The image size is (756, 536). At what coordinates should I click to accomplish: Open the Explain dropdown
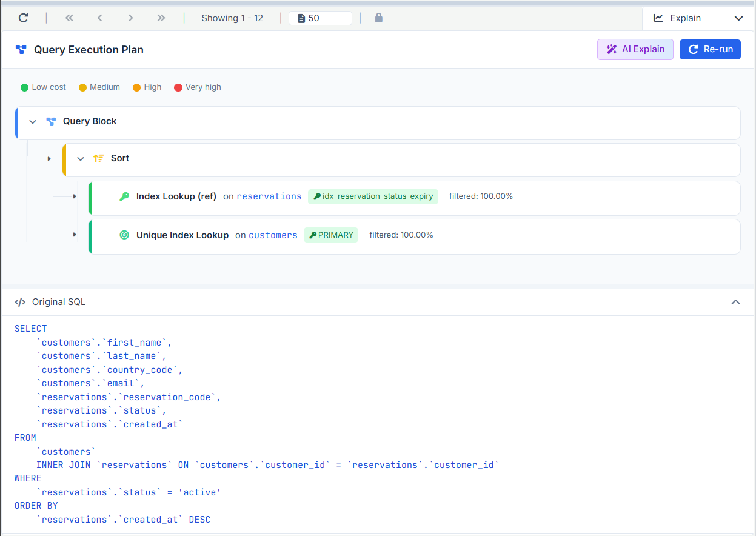tap(698, 18)
